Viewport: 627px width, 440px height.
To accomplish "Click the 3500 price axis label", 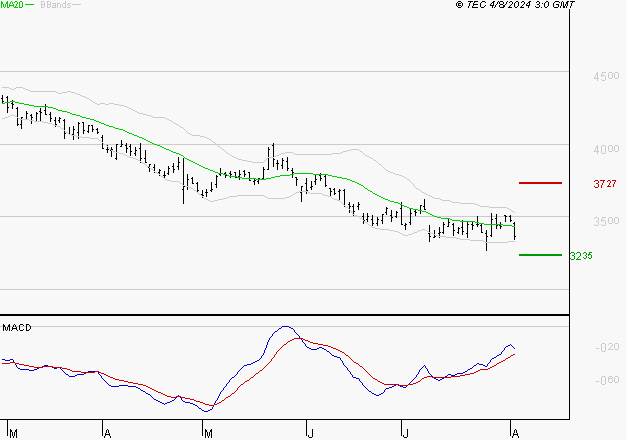I will tap(606, 221).
